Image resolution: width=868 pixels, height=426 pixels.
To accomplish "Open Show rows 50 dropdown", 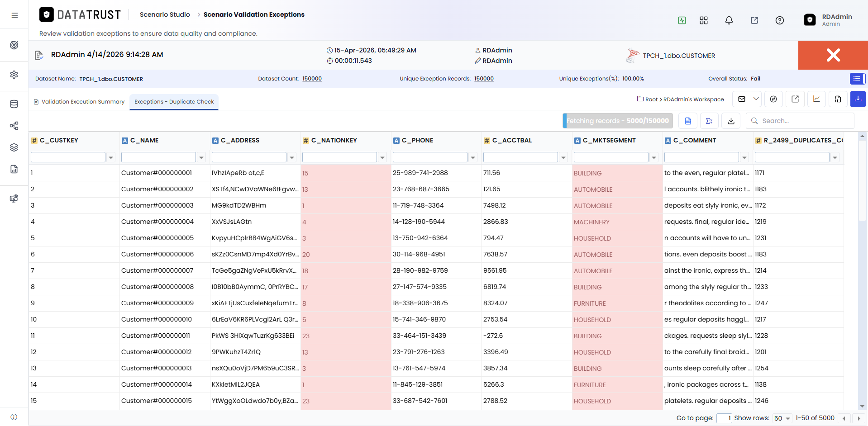I will coord(782,418).
